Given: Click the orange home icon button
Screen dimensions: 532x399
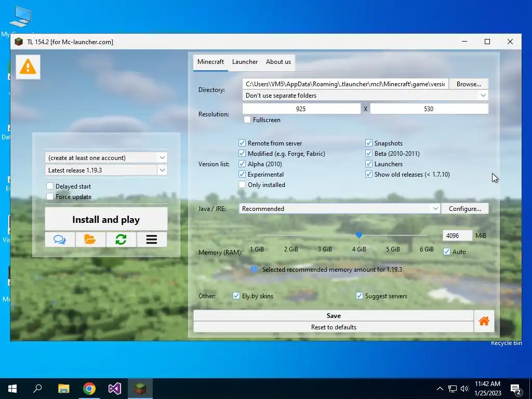Looking at the screenshot, I should click(484, 321).
